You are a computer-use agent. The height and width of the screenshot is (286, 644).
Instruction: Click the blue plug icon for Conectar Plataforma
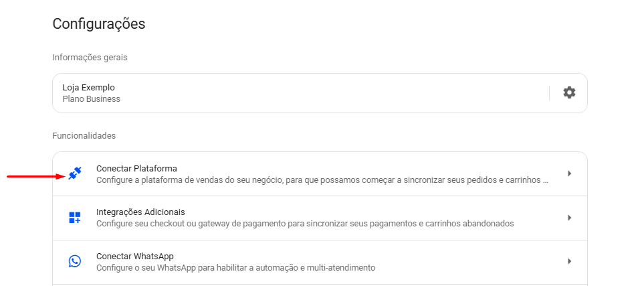[x=75, y=173]
